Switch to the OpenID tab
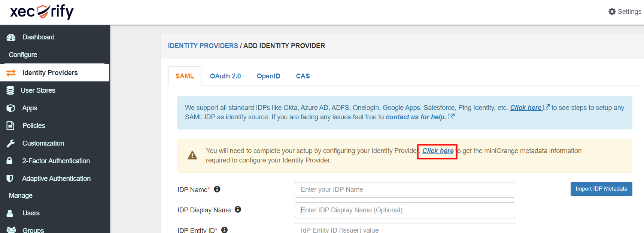644x233 pixels. (x=268, y=76)
